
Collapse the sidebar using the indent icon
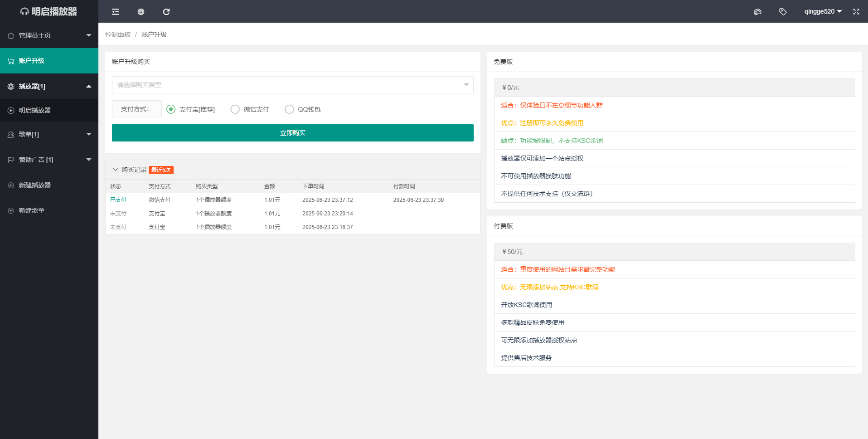click(x=115, y=11)
